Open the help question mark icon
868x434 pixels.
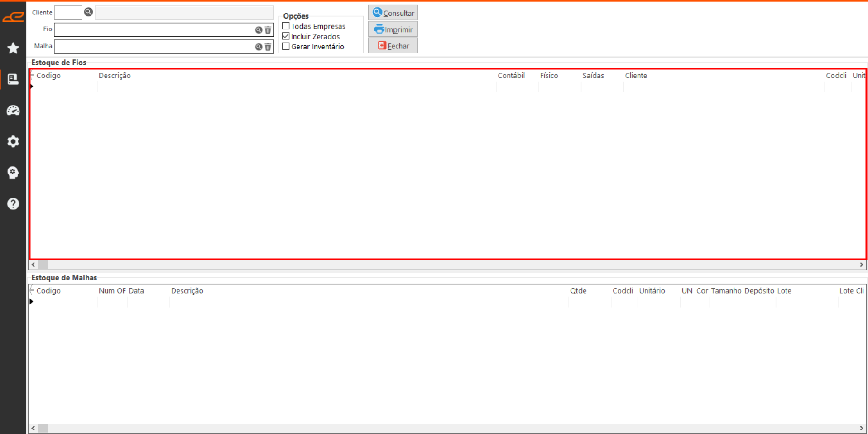pyautogui.click(x=13, y=204)
